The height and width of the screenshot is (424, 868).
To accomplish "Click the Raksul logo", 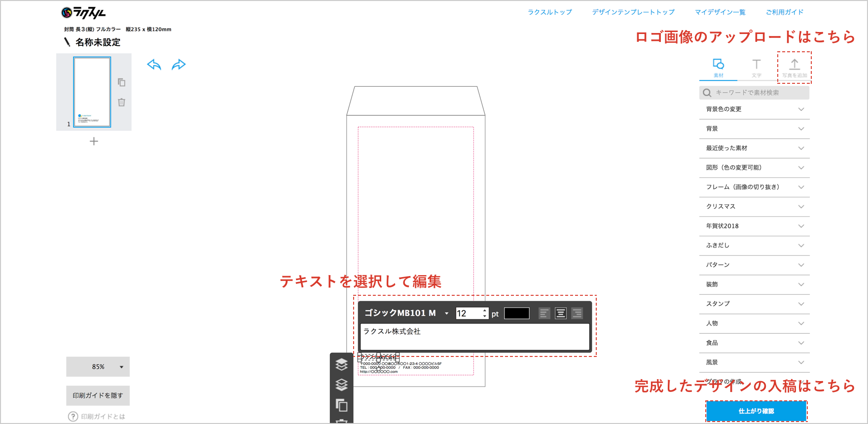I will 83,12.
